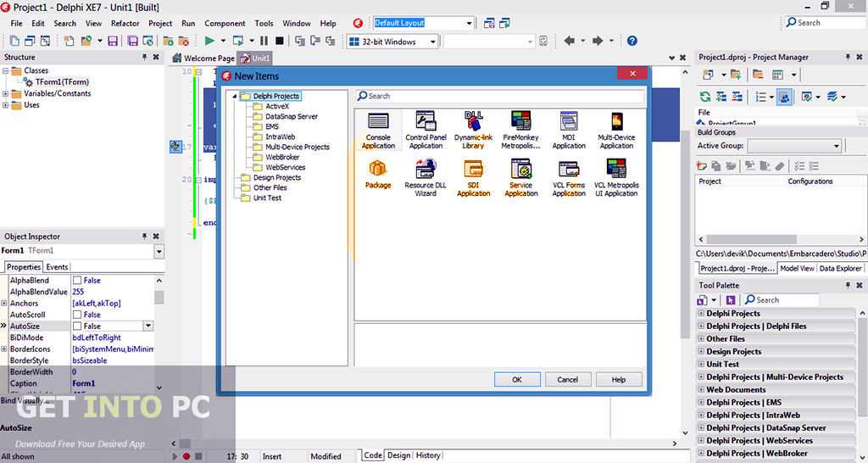Open the Data Explorer tab
868x463 pixels.
840,268
